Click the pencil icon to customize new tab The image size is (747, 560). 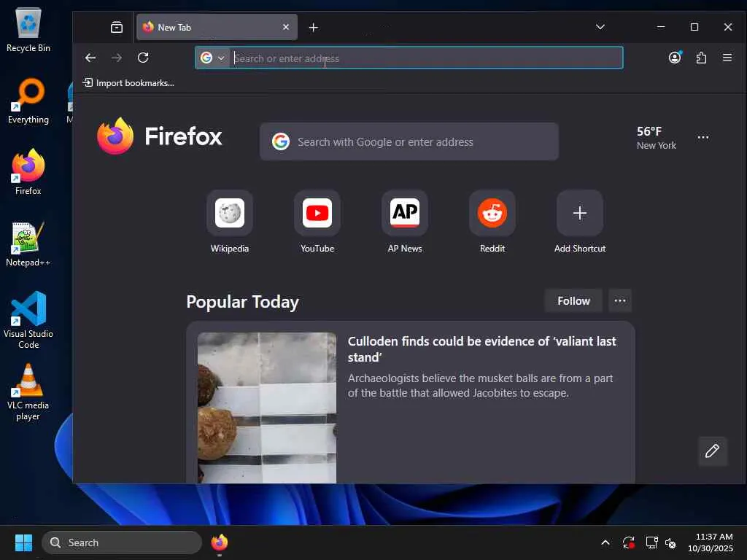pyautogui.click(x=712, y=451)
